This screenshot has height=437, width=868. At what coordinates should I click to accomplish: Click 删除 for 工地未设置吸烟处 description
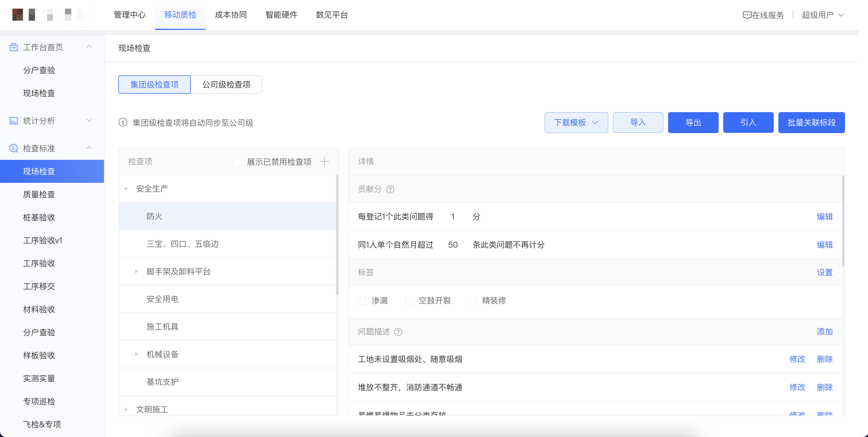coord(825,359)
